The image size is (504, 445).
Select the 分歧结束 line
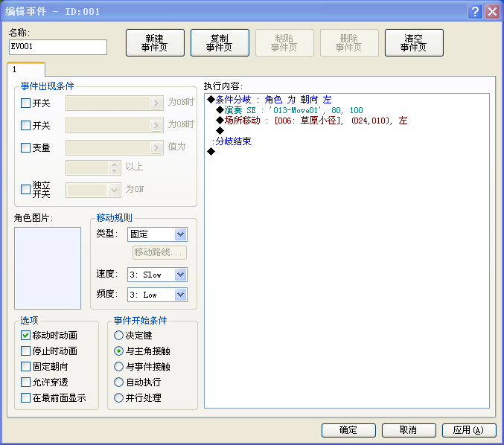pos(232,141)
